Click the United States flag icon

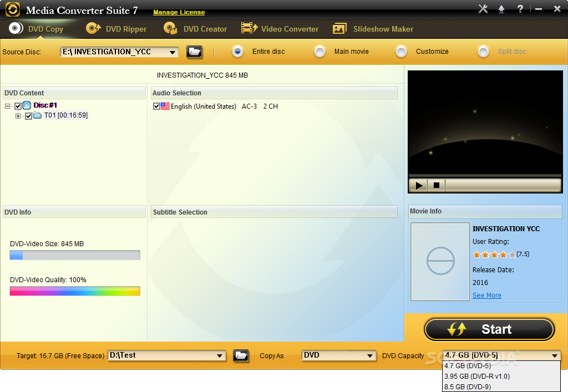point(165,106)
